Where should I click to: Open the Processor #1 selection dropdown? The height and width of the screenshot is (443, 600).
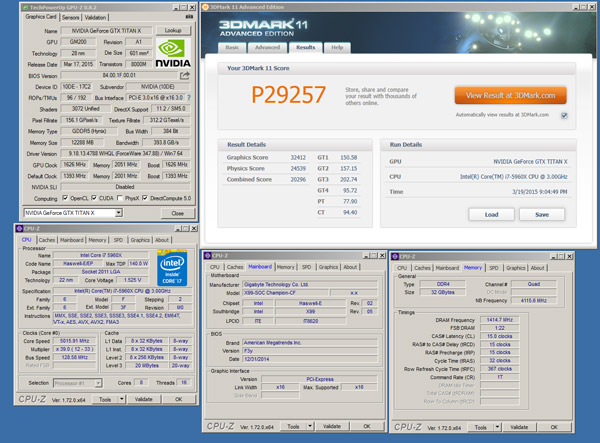pos(98,383)
